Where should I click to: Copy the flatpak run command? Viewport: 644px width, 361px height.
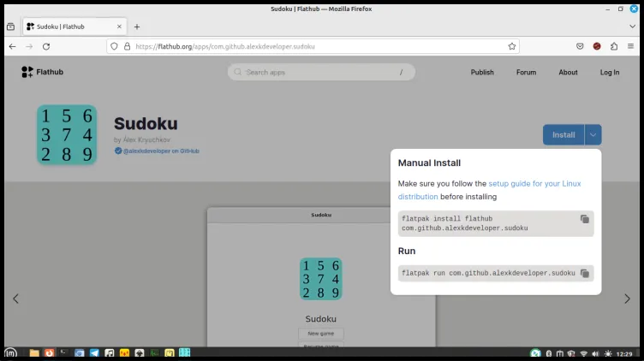point(584,273)
